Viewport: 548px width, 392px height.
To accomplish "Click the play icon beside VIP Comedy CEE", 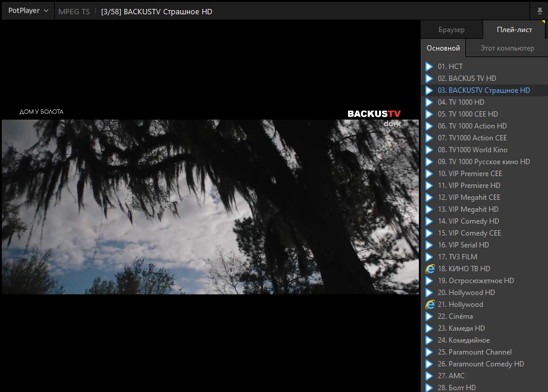I will tap(429, 233).
